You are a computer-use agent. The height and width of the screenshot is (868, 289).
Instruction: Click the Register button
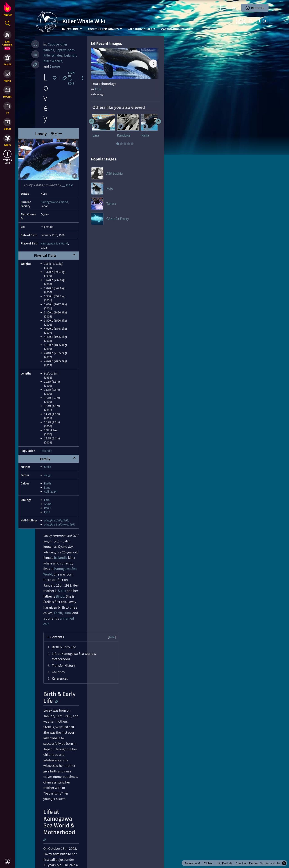click(x=255, y=8)
